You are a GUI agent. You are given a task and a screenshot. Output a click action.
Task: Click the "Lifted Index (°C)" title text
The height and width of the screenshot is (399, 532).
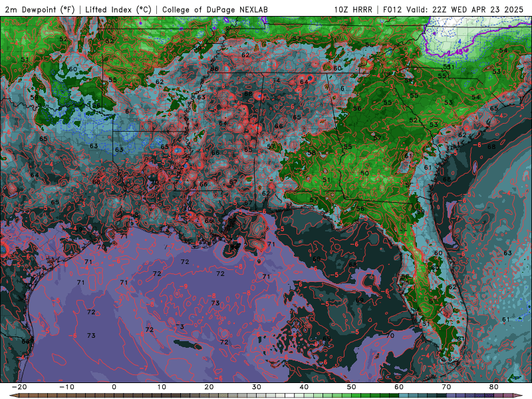click(118, 9)
